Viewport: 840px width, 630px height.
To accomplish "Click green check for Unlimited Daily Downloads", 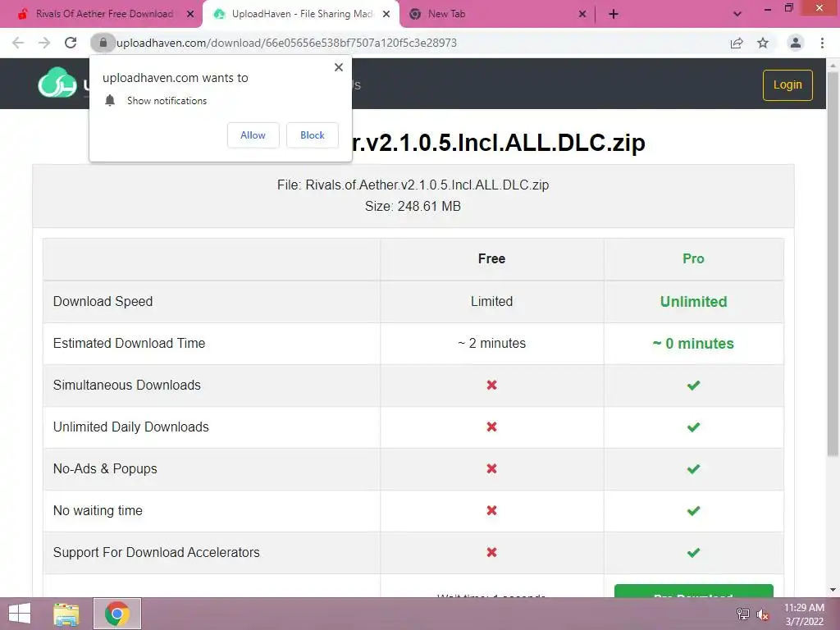I will coord(693,427).
